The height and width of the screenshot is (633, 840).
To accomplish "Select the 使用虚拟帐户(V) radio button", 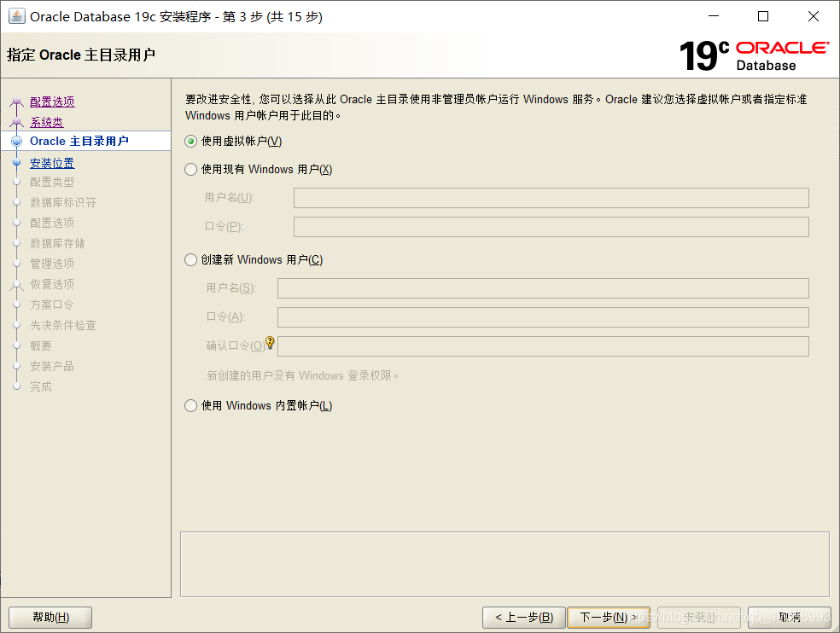I will (190, 142).
